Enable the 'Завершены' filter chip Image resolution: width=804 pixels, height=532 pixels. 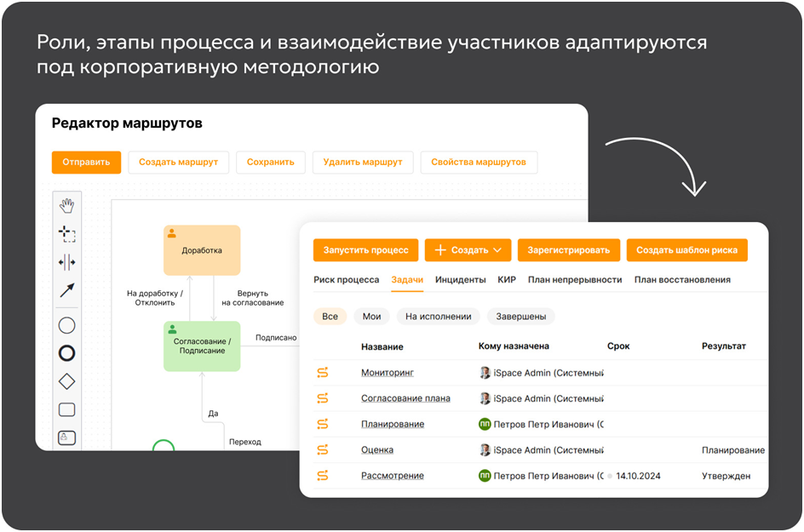520,317
